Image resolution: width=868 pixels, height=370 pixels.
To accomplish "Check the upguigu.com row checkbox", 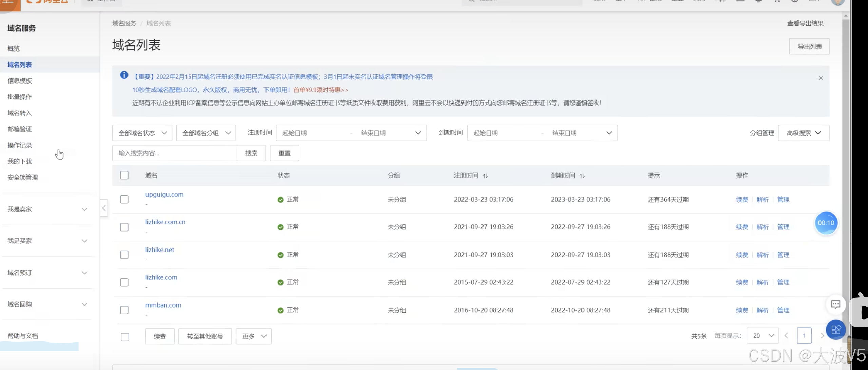I will pos(124,199).
